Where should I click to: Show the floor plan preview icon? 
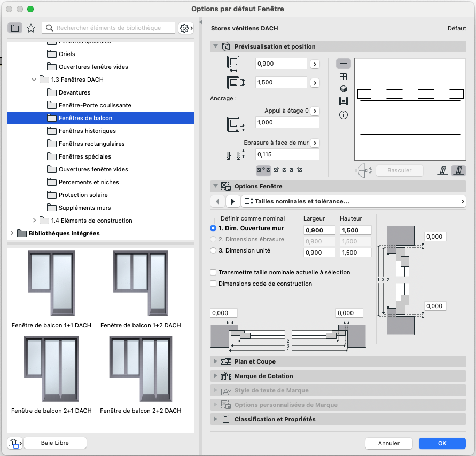(344, 64)
